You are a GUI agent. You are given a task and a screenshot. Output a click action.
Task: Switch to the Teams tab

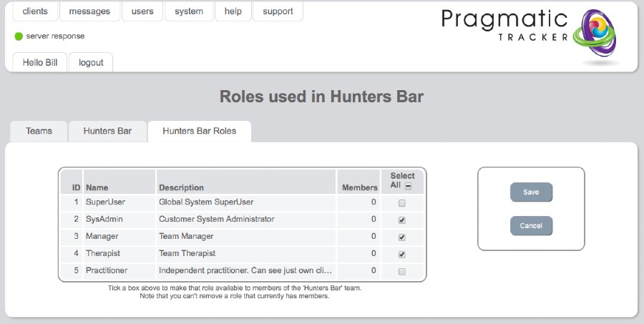pos(39,132)
